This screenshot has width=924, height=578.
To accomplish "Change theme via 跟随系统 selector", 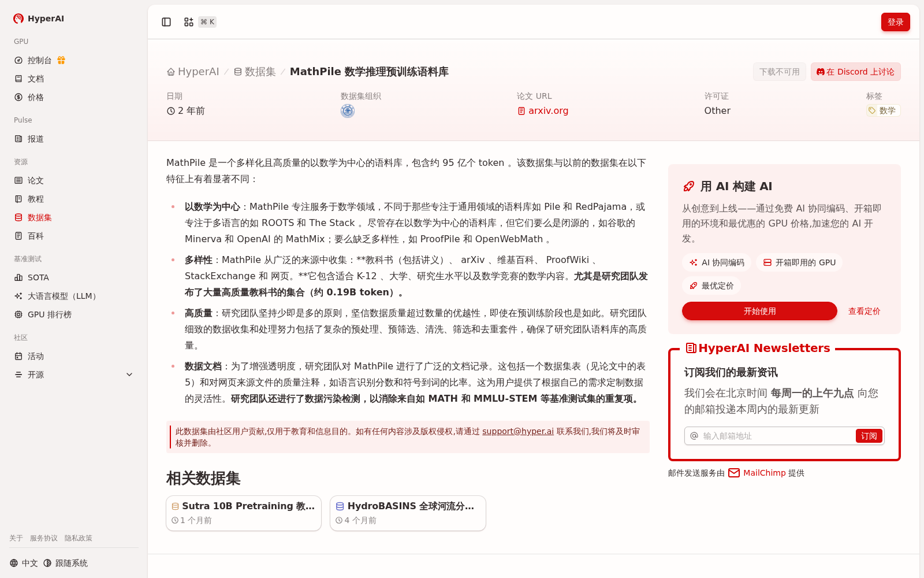I will pos(65,563).
